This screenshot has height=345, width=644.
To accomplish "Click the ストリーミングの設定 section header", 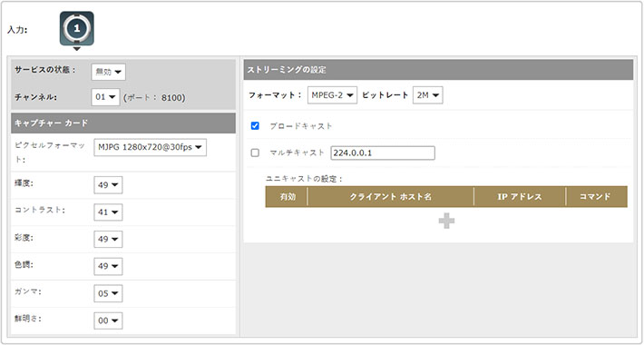I will (438, 70).
